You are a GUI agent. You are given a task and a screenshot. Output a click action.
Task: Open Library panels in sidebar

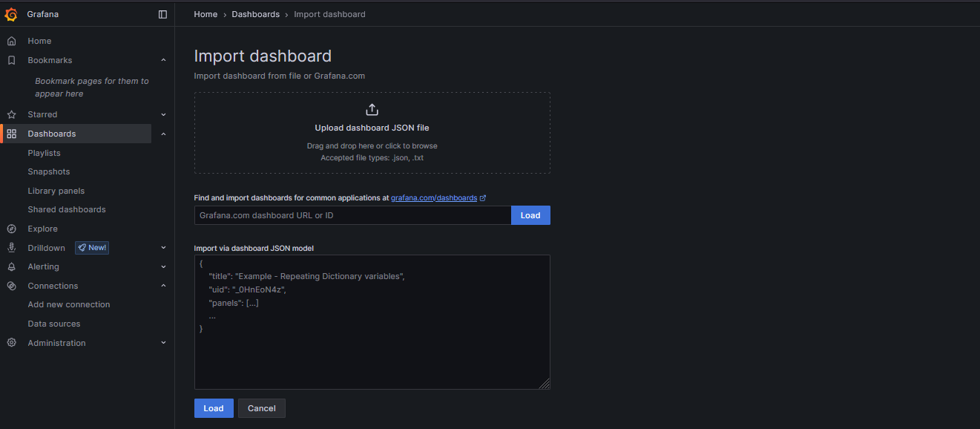point(56,191)
